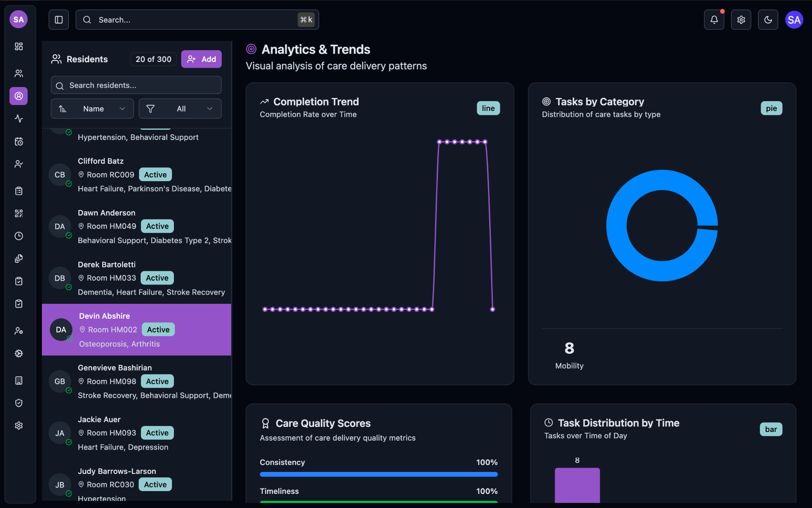Viewport: 812px width, 508px height.
Task: Add a new resident with Add button
Action: [x=201, y=59]
